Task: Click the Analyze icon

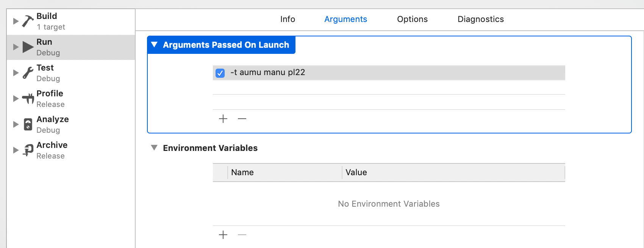Action: pyautogui.click(x=28, y=124)
